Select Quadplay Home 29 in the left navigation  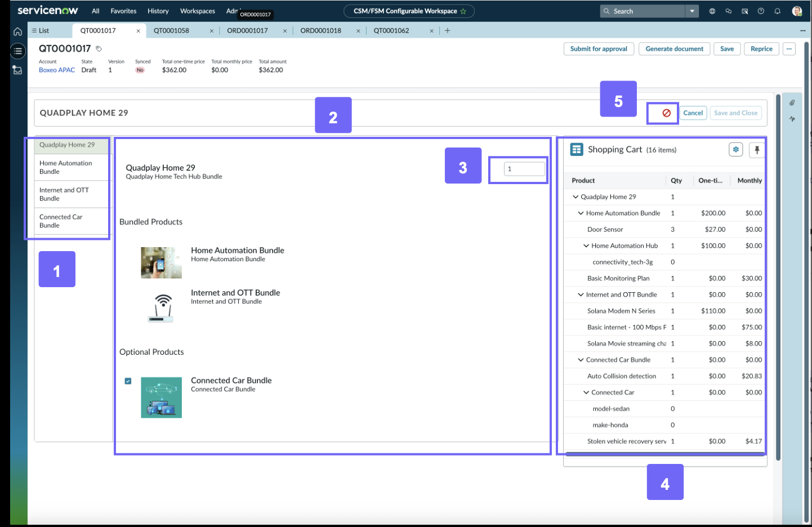tap(72, 145)
